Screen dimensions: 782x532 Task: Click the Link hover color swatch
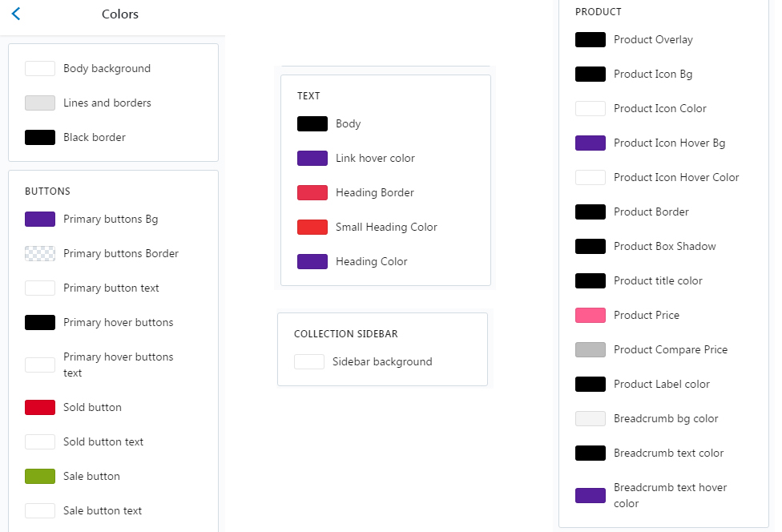point(312,159)
